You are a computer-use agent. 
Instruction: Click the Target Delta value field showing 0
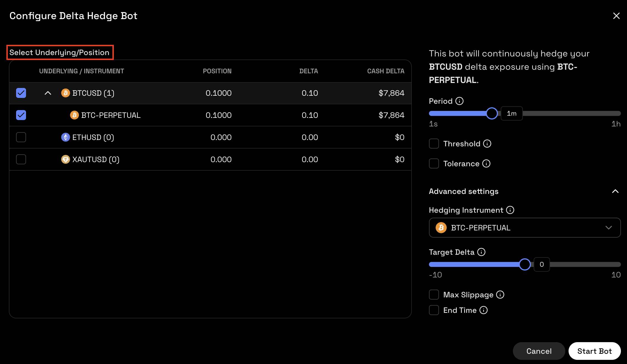(542, 264)
